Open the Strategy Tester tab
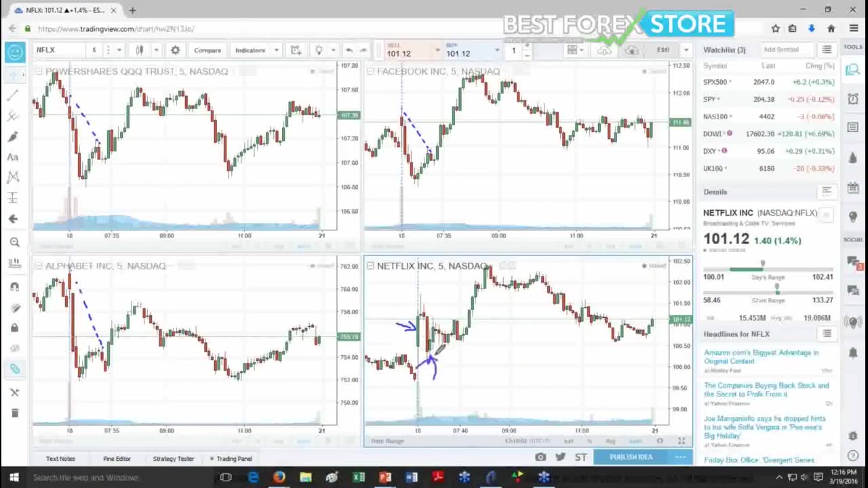Image resolution: width=868 pixels, height=488 pixels. [x=173, y=459]
